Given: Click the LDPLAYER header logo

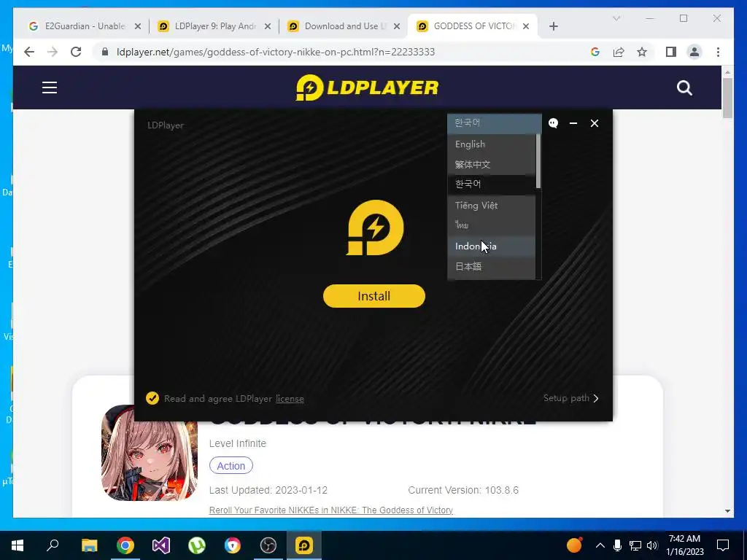Looking at the screenshot, I should [367, 87].
